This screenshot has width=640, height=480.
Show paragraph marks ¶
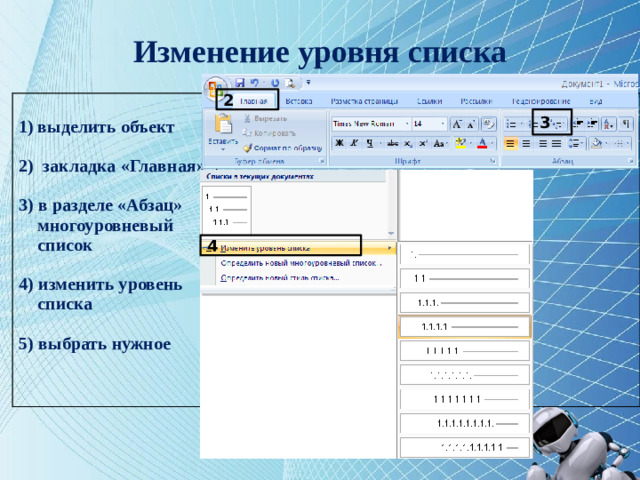coord(625,124)
